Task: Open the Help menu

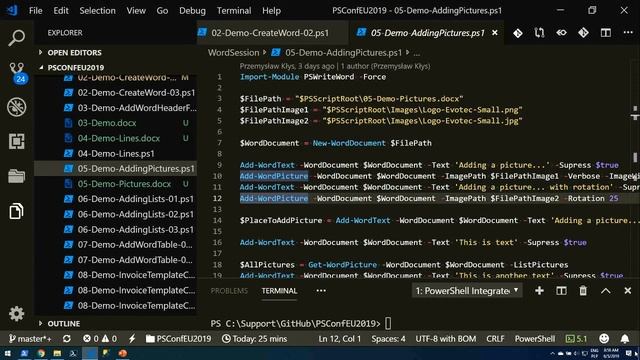Action: coord(271,11)
